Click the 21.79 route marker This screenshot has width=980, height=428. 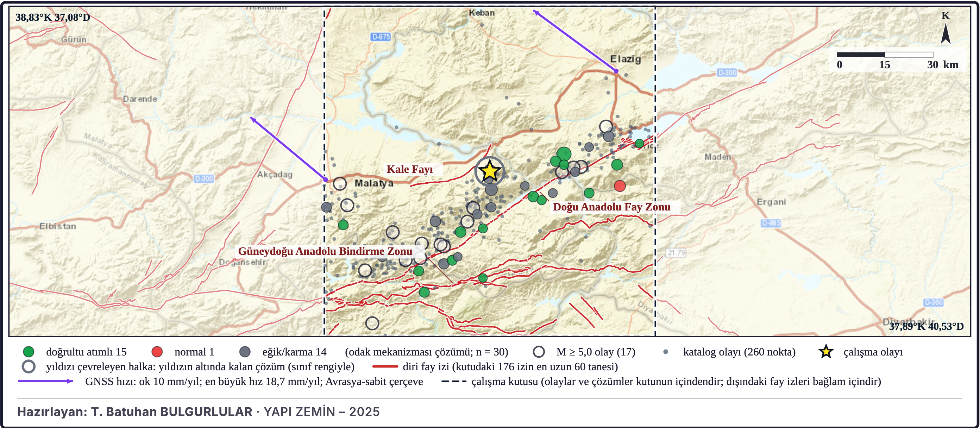coord(676,253)
